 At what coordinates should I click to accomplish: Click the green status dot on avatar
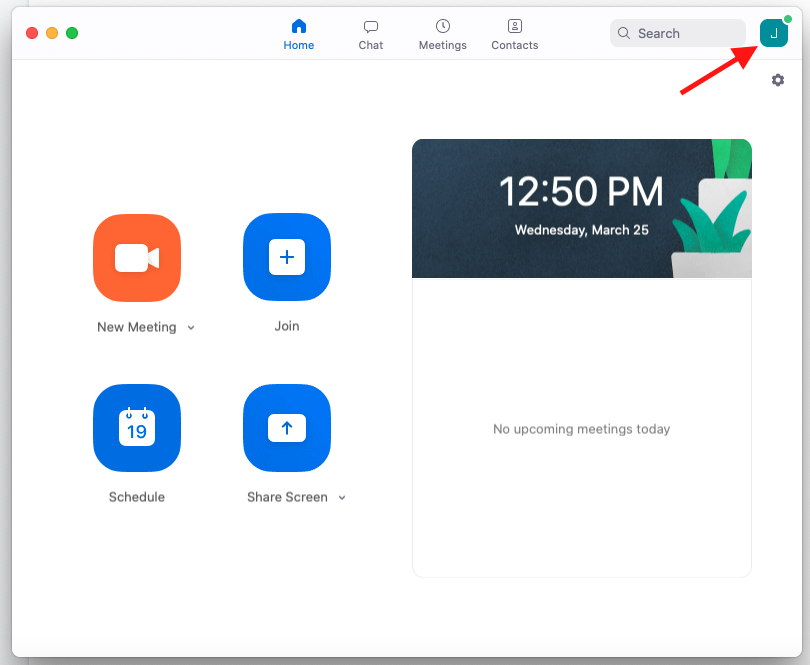(x=787, y=20)
